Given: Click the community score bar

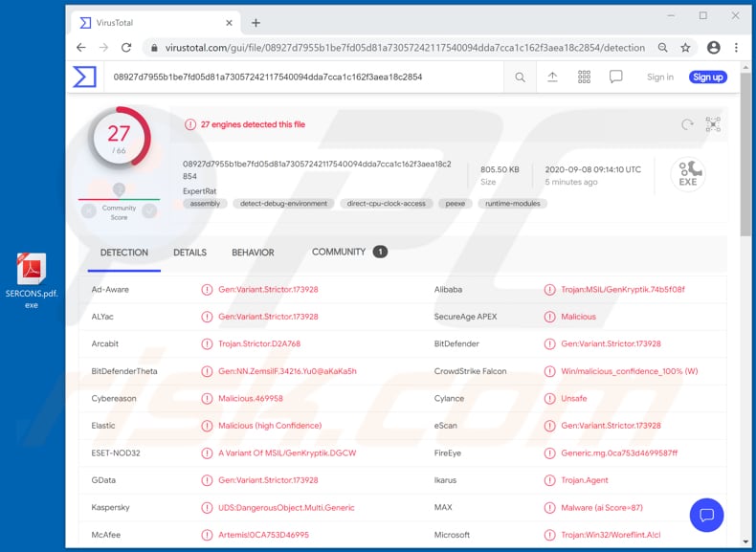Looking at the screenshot, I should point(119,199).
